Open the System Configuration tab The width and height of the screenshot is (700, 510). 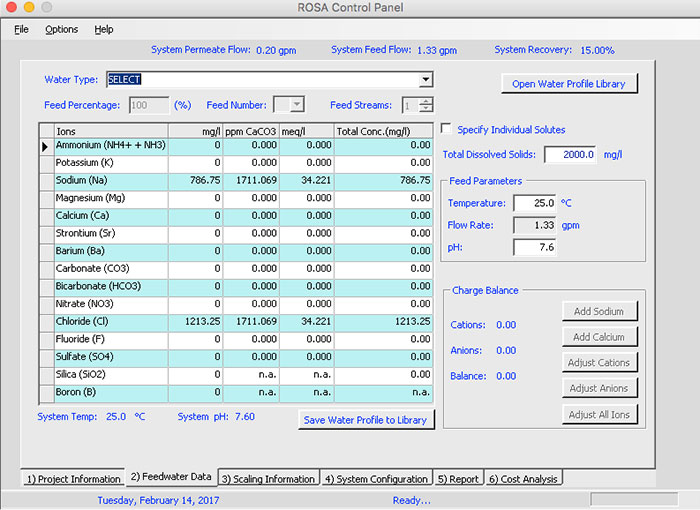376,479
